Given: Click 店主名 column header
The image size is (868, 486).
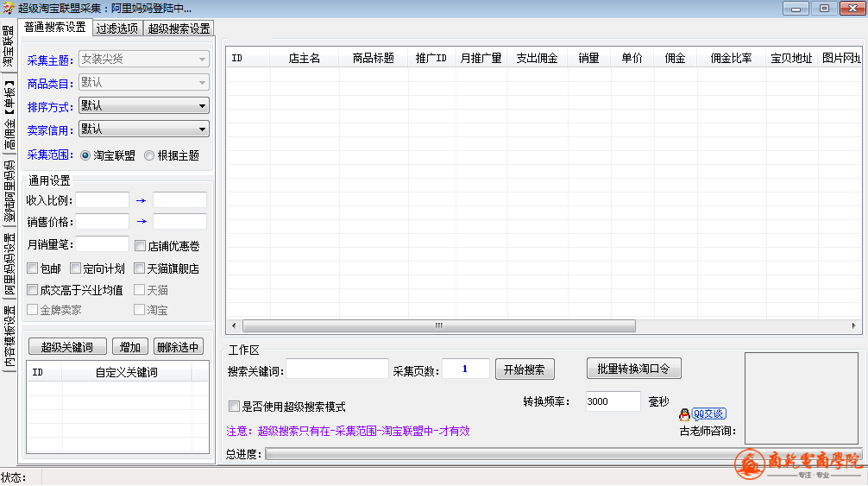Looking at the screenshot, I should [305, 58].
